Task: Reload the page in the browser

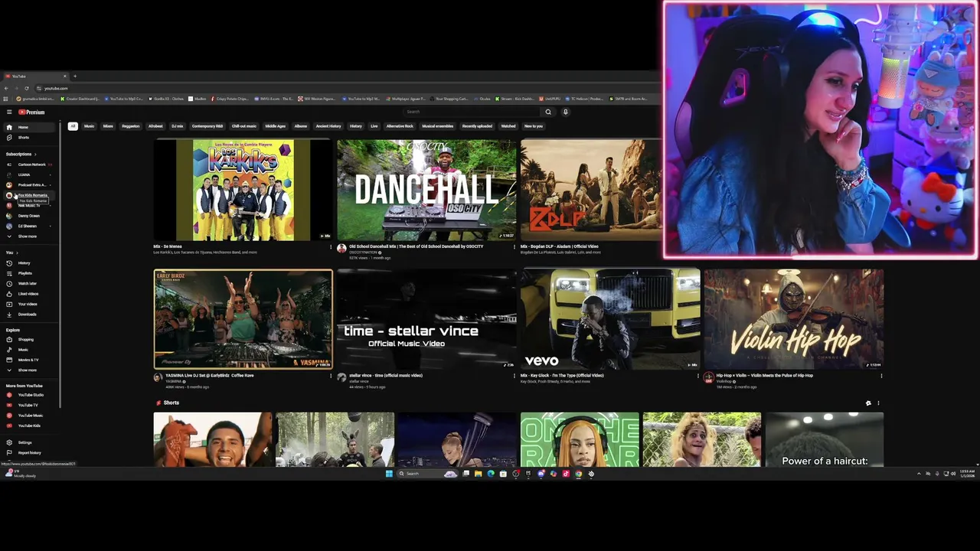Action: [27, 88]
